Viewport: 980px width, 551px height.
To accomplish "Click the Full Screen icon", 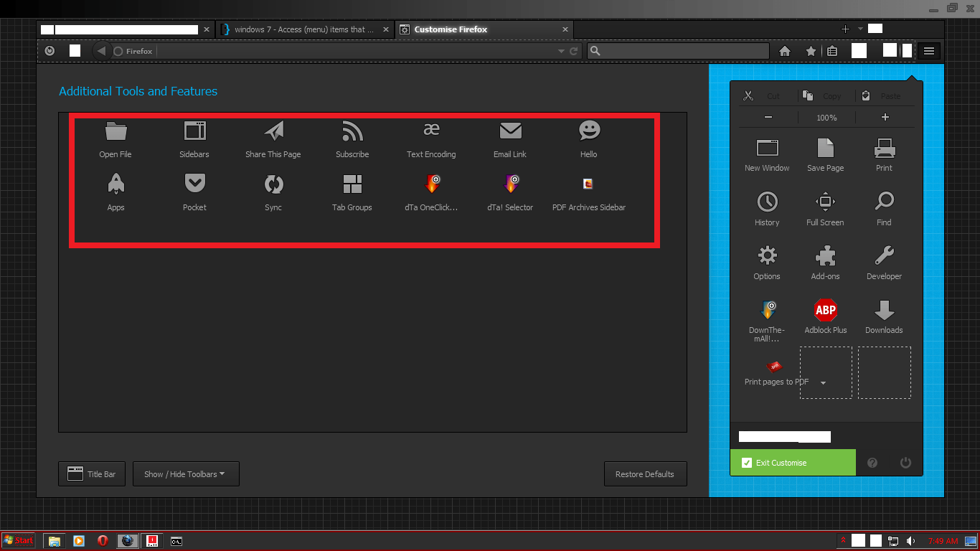I will coord(825,202).
